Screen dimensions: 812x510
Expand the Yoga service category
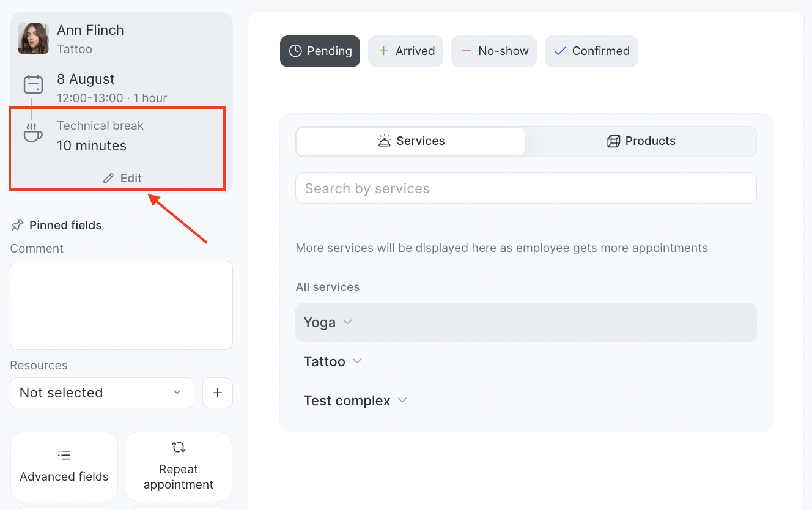(328, 322)
